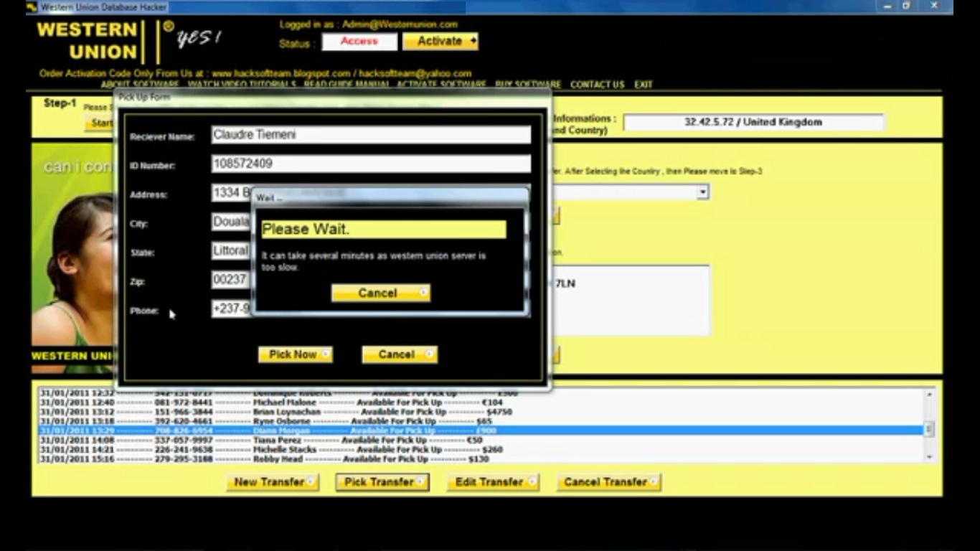Click the transfer list scrollbar thumb
980x551 pixels.
(930, 429)
